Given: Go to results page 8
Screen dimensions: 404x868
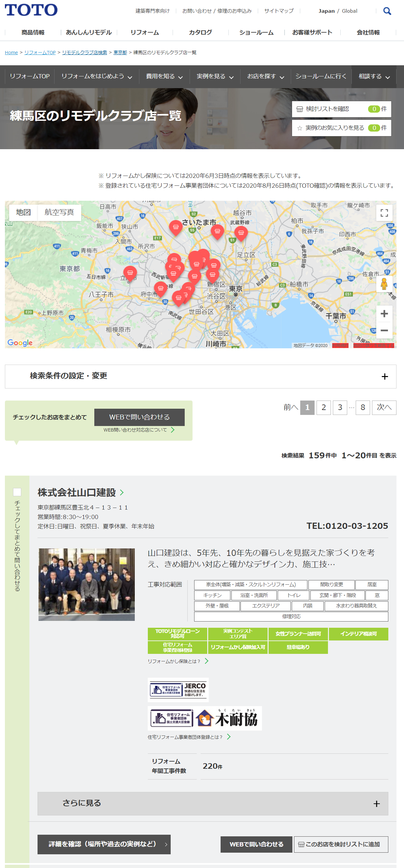Looking at the screenshot, I should [363, 408].
